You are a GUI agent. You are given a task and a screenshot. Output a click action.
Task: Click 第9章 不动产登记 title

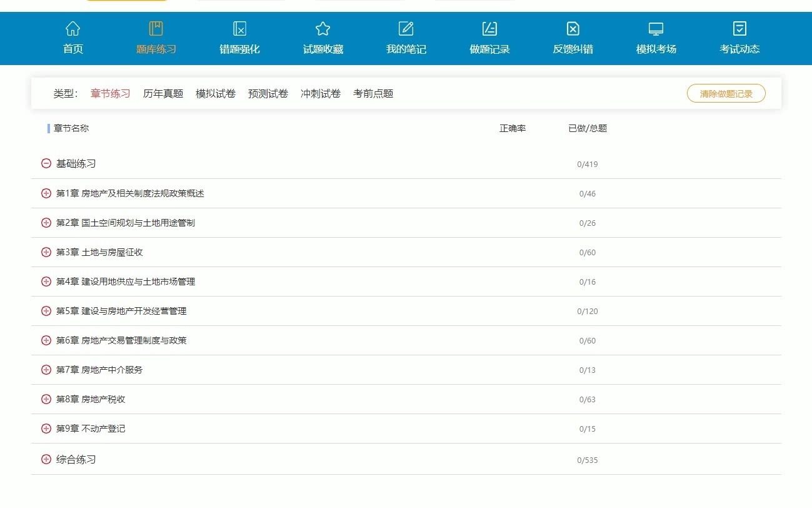[91, 429]
